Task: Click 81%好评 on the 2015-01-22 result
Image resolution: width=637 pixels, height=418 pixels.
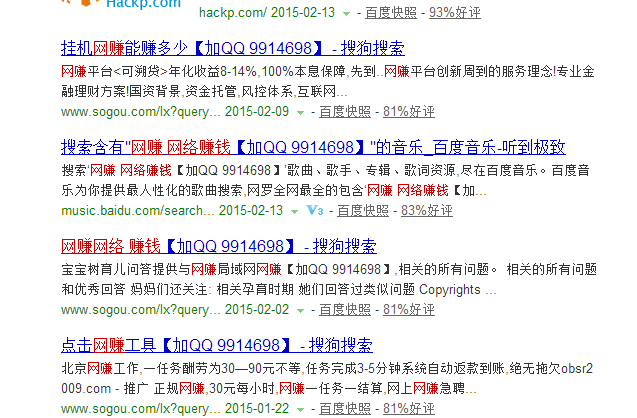Action: pos(409,409)
